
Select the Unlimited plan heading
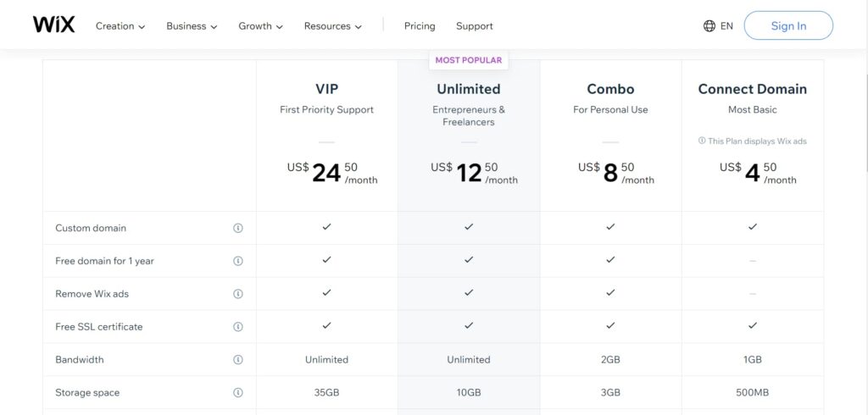click(468, 89)
